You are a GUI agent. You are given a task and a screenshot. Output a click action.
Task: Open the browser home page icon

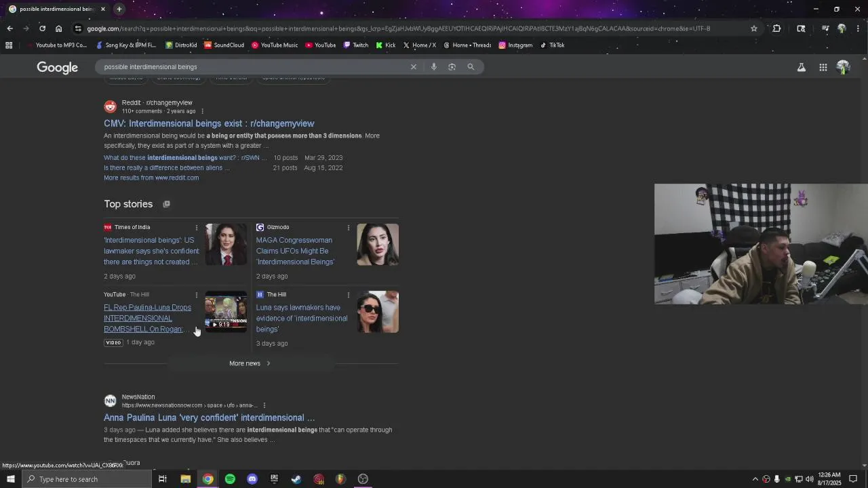[58, 28]
